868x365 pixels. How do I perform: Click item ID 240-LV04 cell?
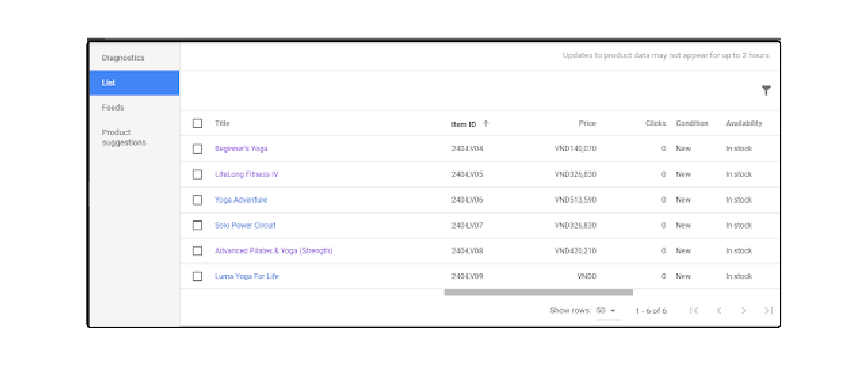coord(467,149)
